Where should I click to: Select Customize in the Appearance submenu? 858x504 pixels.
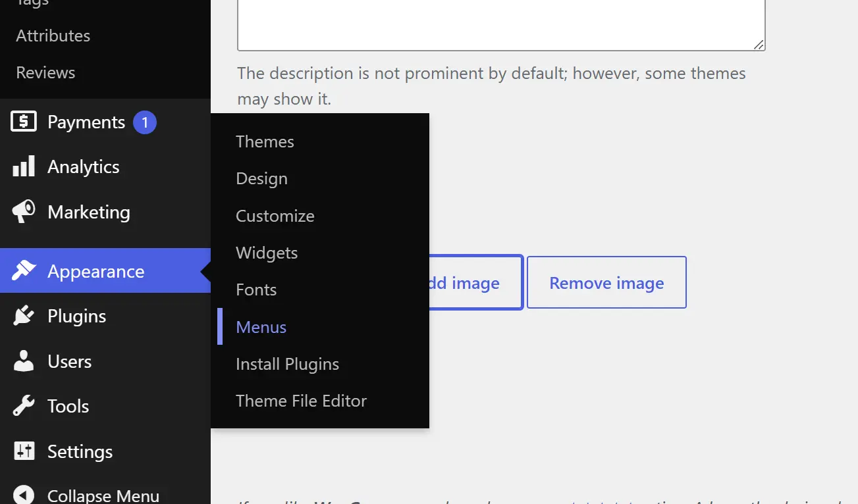[x=275, y=216]
